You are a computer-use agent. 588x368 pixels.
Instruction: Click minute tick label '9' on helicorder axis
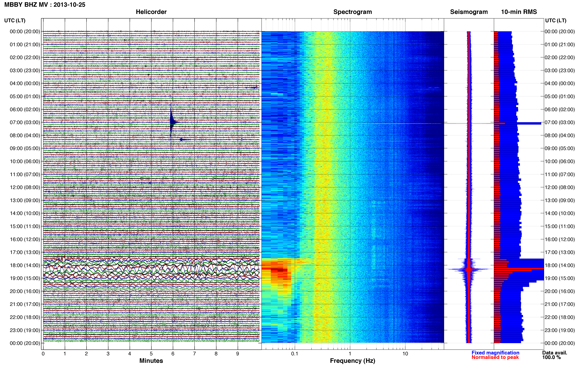tap(238, 354)
